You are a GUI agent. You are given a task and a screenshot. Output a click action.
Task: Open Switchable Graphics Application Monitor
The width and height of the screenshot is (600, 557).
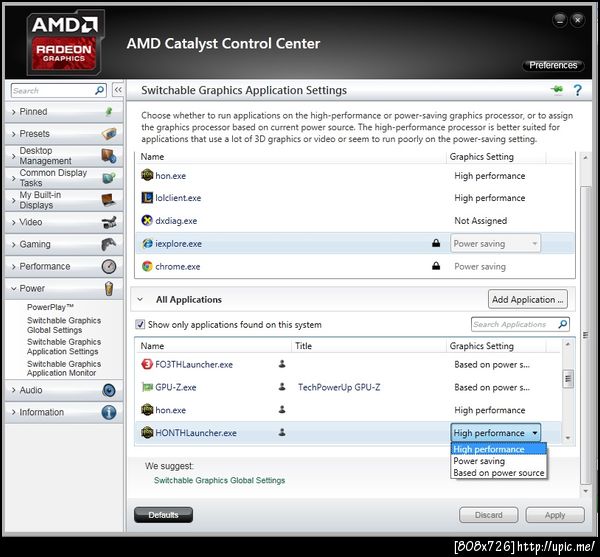tap(64, 368)
